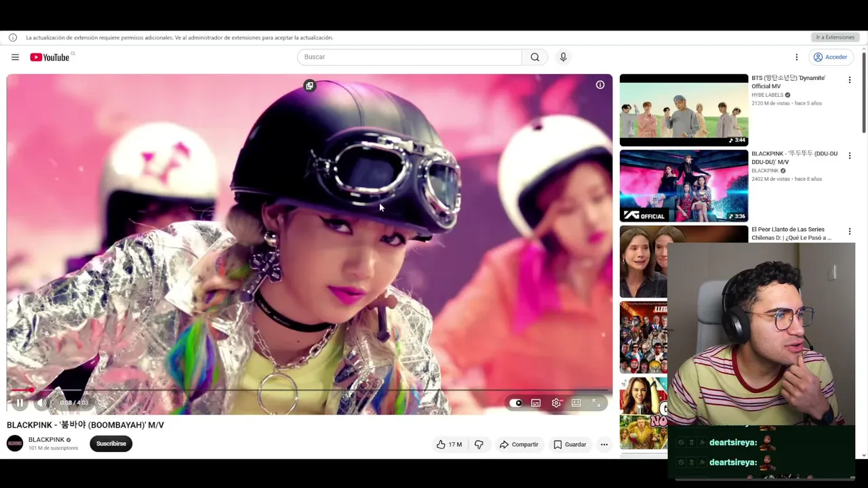This screenshot has height=488, width=868.
Task: Dislike the video
Action: [479, 445]
